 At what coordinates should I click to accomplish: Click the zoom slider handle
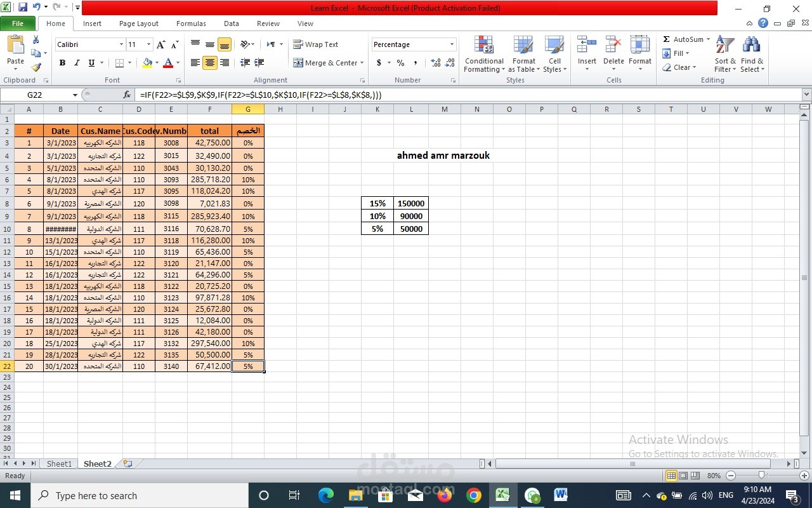(762, 476)
